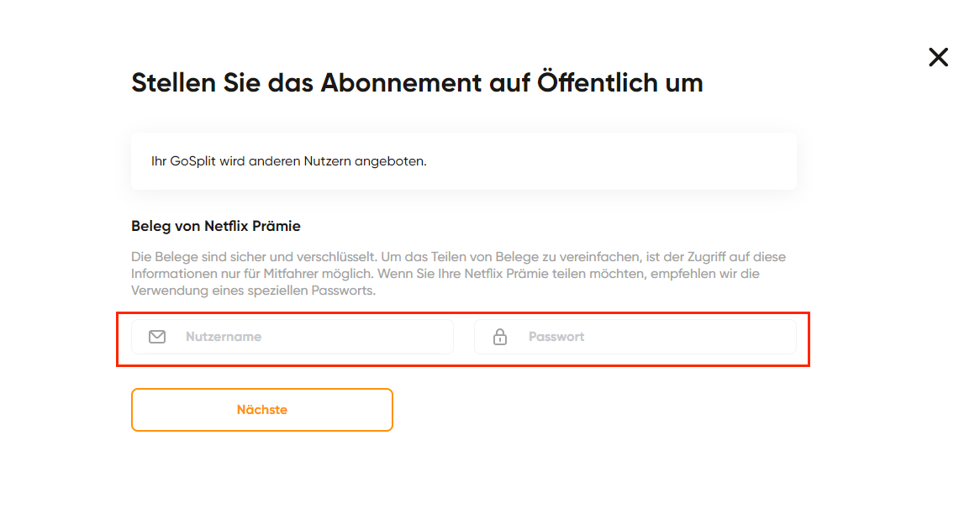
Task: Close the dialog with the X icon
Action: (938, 57)
